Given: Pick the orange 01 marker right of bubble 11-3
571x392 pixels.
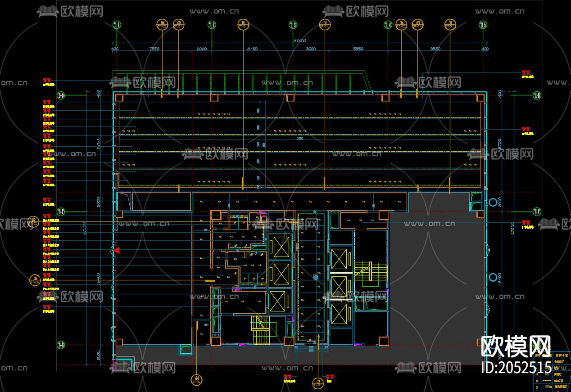Looking at the screenshot, I should (324, 25).
